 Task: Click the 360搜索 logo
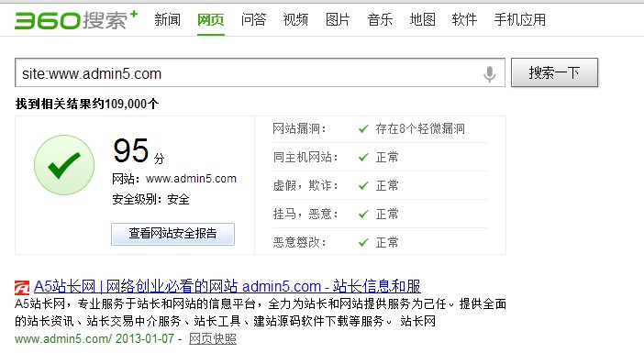[x=76, y=19]
